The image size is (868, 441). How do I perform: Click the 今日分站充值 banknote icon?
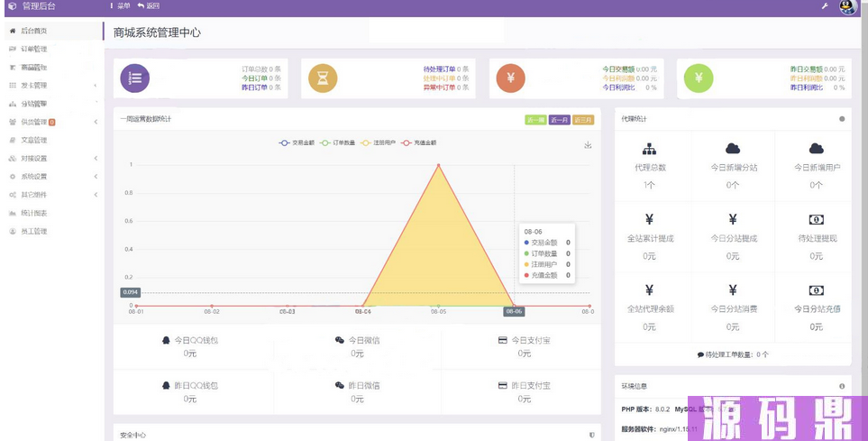[x=816, y=290]
